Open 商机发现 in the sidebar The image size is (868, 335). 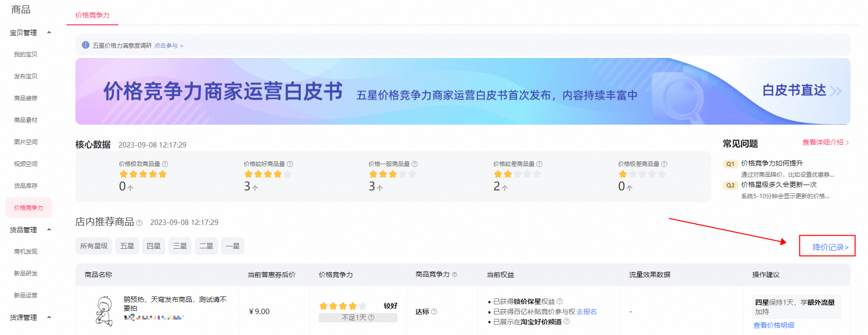coord(26,252)
